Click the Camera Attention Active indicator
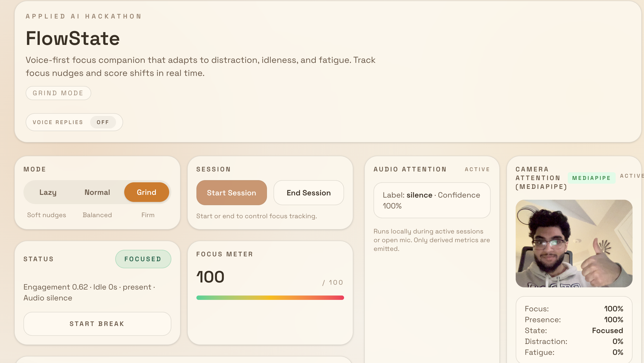644x363 pixels. (x=631, y=176)
